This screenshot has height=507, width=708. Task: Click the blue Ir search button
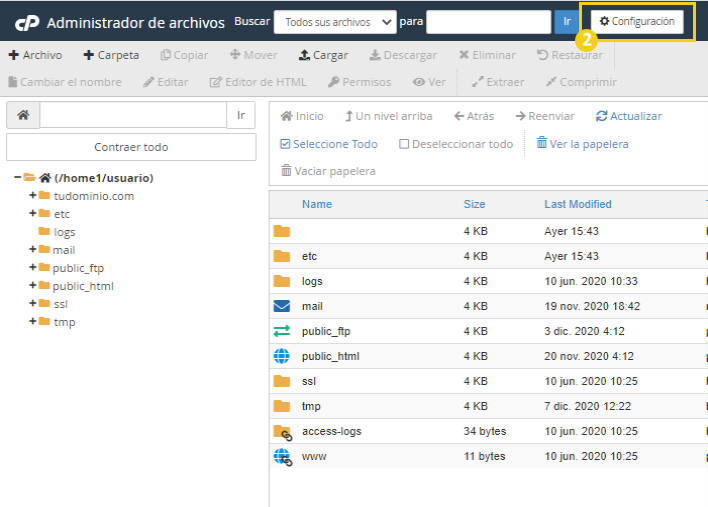tap(566, 22)
